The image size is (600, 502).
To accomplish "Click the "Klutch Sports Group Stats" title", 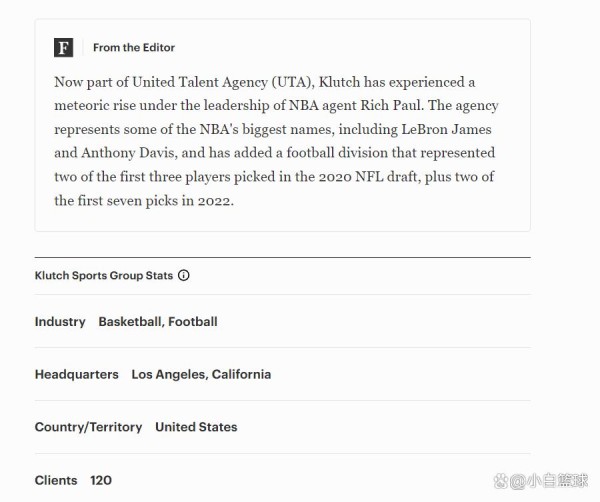I will 103,275.
